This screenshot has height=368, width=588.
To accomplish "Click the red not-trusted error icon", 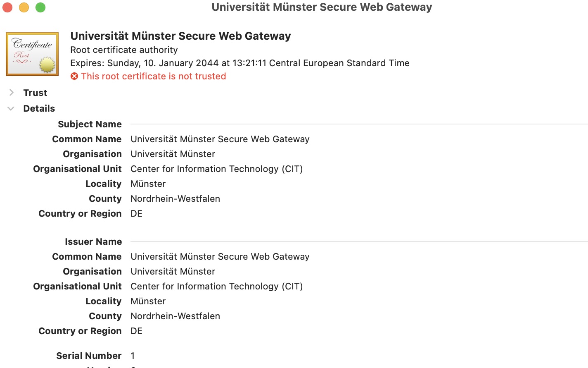I will tap(74, 76).
